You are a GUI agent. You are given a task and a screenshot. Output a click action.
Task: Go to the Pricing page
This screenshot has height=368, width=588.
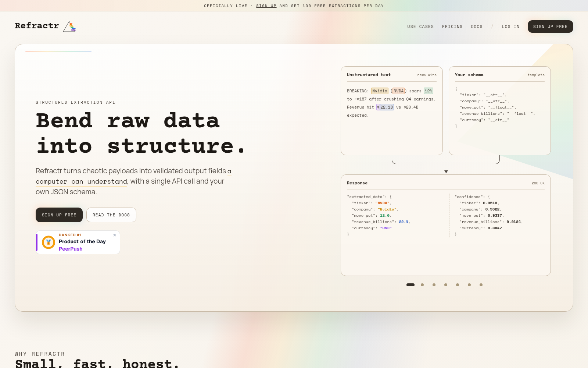pos(452,26)
